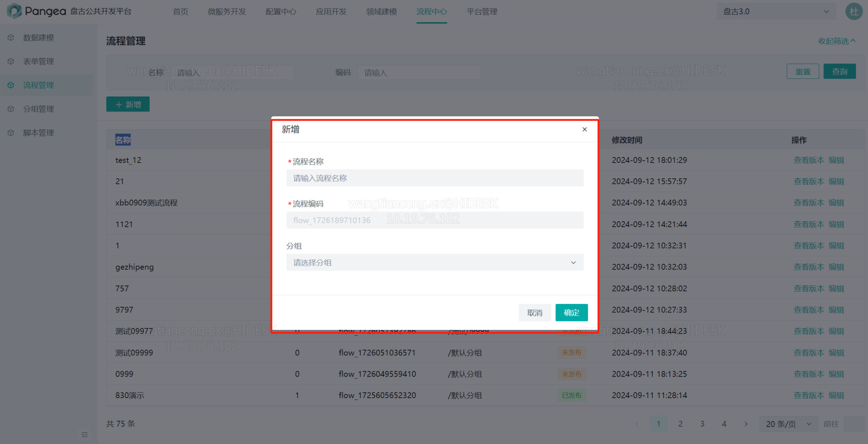Click the 流程管理 sidebar cube icon

11,85
